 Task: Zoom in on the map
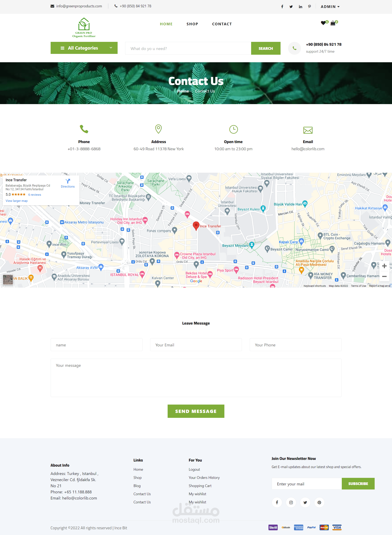click(384, 266)
